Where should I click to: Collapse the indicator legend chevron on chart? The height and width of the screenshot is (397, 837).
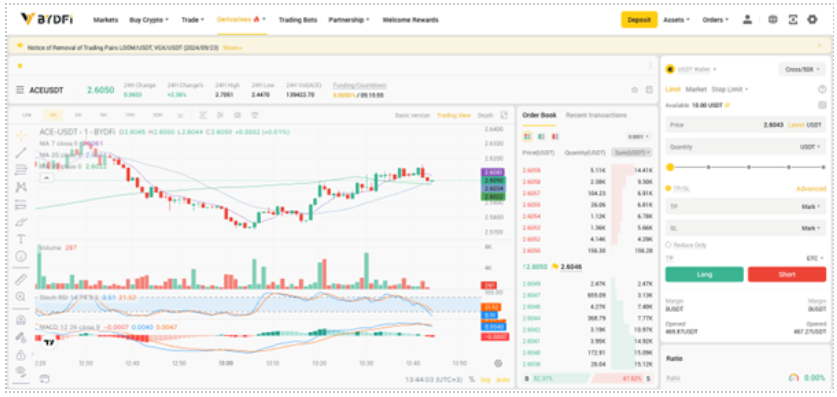pyautogui.click(x=46, y=178)
